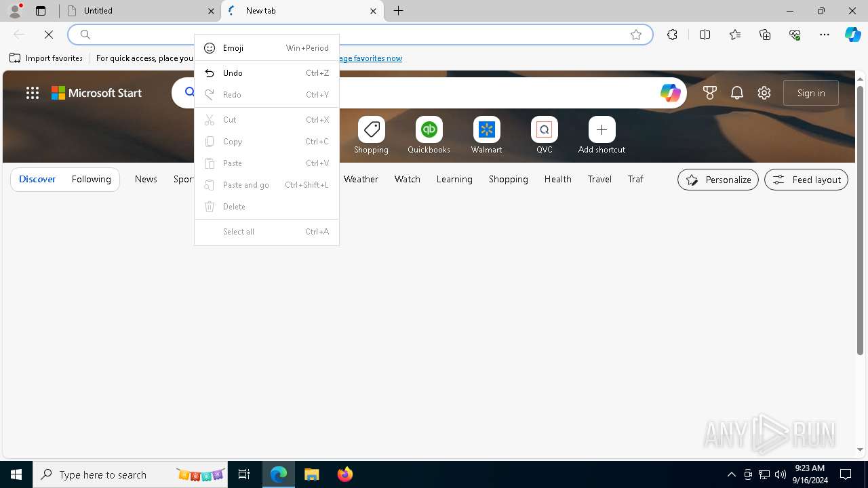This screenshot has width=868, height=488.
Task: Close the New tab tab
Action: (373, 11)
